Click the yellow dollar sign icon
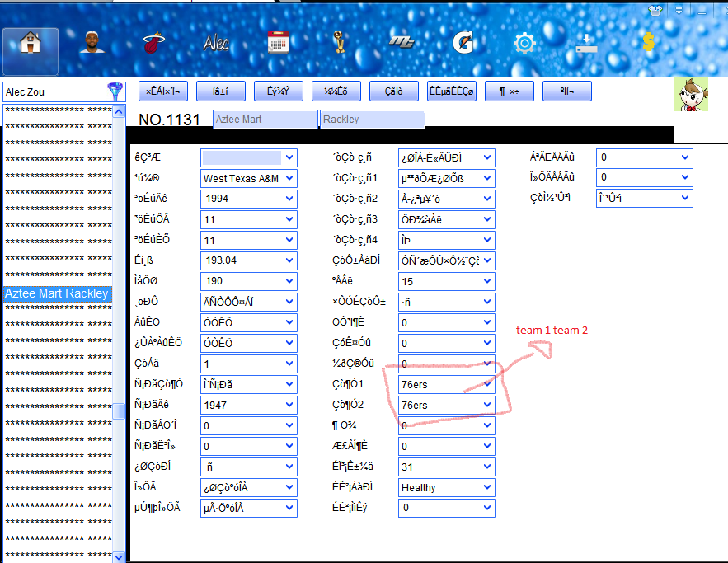The image size is (728, 563). click(648, 43)
